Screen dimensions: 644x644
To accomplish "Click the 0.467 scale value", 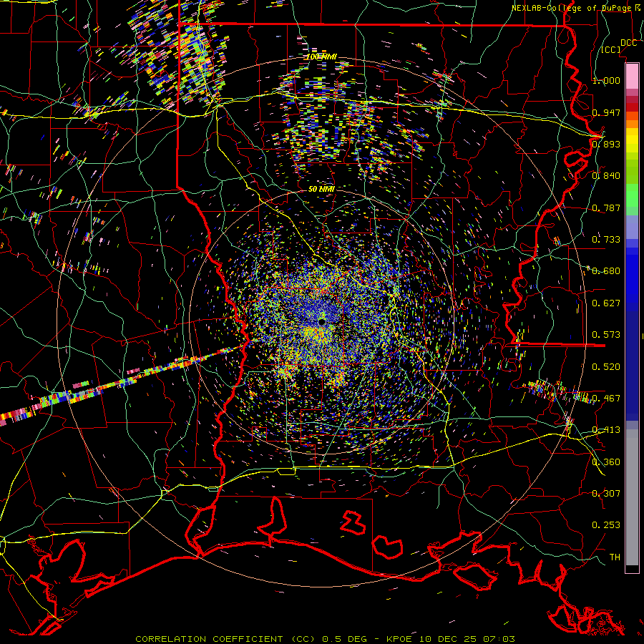I will (x=606, y=399).
